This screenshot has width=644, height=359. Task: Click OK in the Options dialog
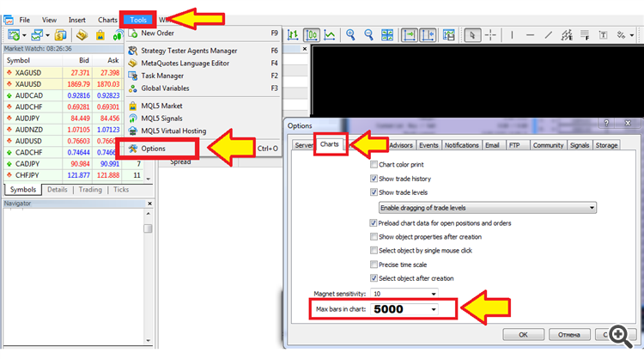[x=523, y=335]
